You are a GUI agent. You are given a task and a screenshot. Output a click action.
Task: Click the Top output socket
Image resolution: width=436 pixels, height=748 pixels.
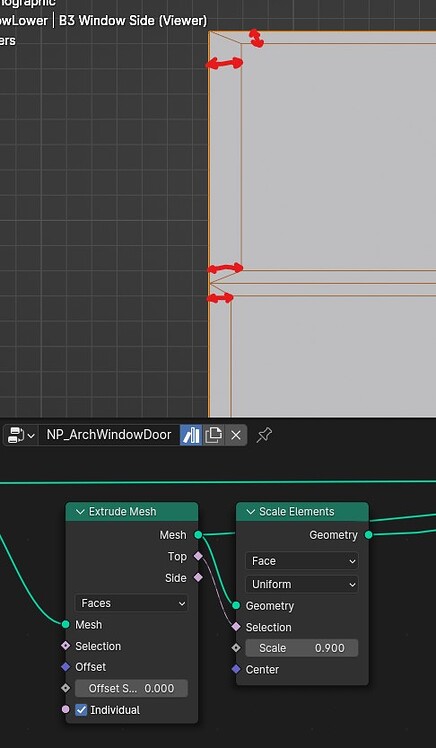[x=198, y=556]
